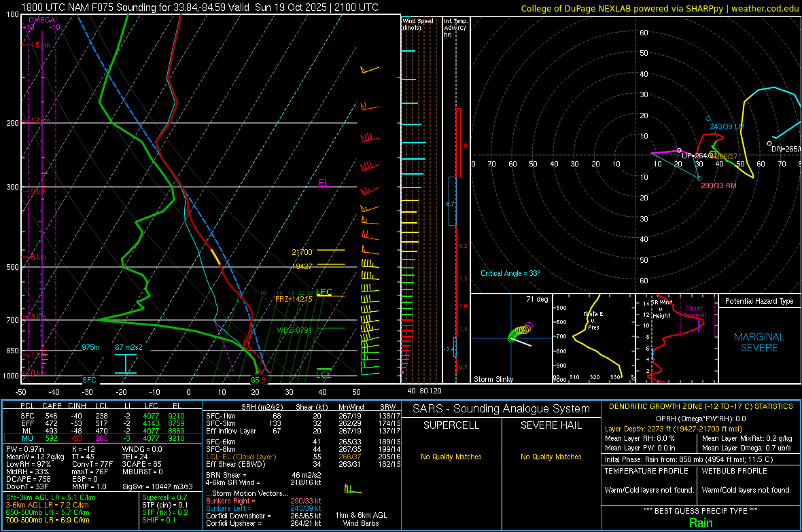Image resolution: width=802 pixels, height=532 pixels.
Task: Click the 975m effective inflow label
Action: click(x=90, y=347)
